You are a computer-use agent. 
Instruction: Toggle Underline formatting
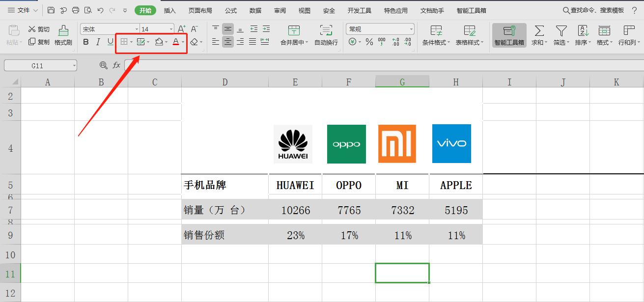coord(110,42)
